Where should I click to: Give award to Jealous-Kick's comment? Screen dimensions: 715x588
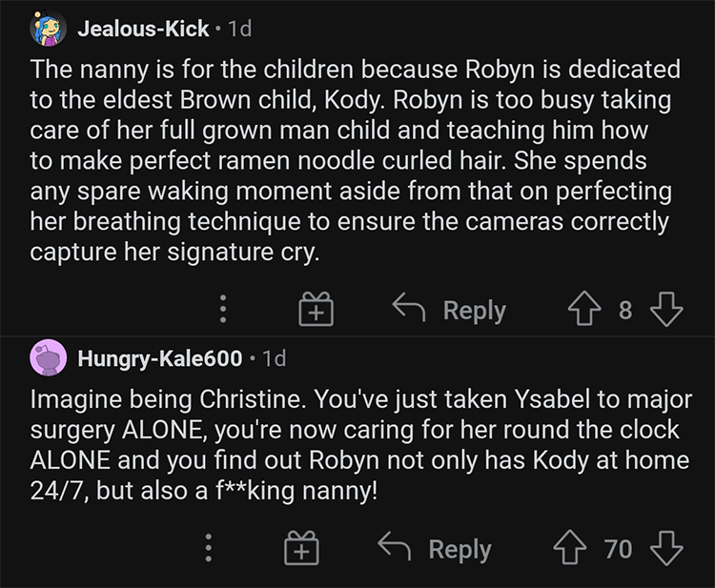[315, 310]
